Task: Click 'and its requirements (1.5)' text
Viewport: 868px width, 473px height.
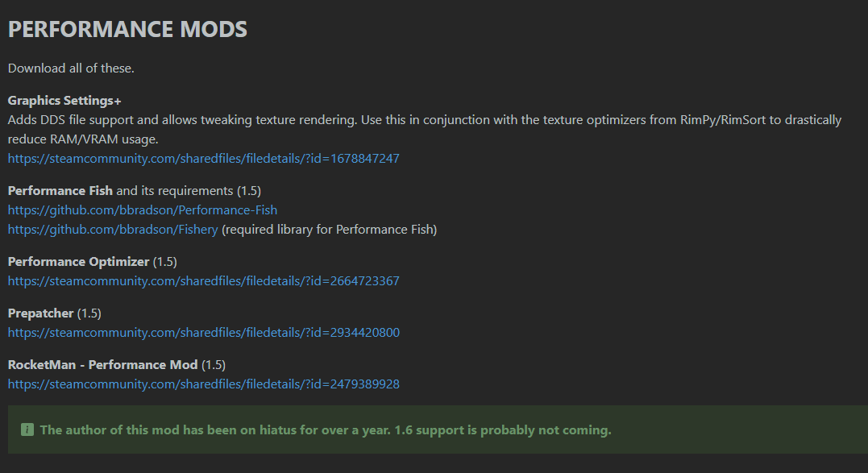Action: click(x=189, y=191)
